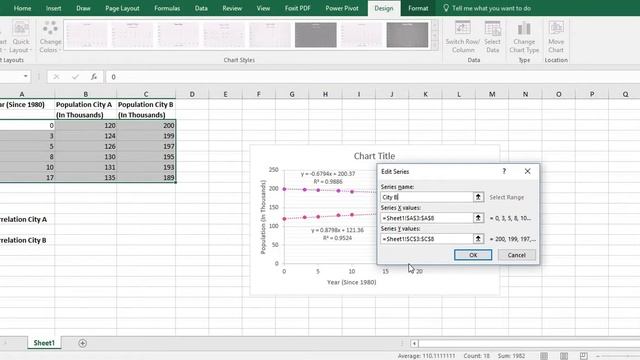Viewport: 640px width, 360px height.
Task: Click the Series Y values input field
Action: (427, 239)
